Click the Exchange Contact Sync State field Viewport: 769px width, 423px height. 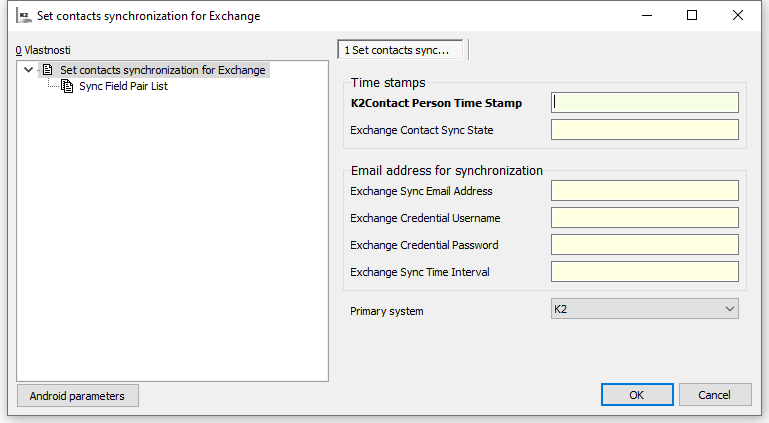[644, 130]
